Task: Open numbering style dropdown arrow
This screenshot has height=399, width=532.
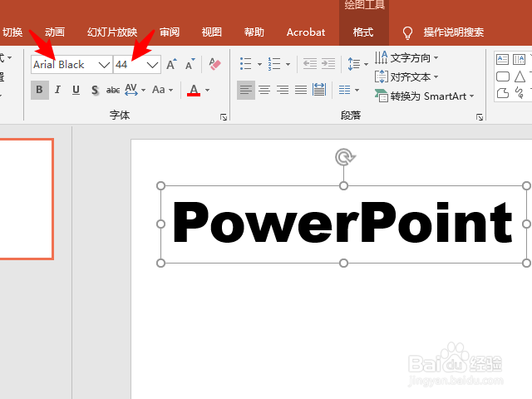Action: pos(288,64)
